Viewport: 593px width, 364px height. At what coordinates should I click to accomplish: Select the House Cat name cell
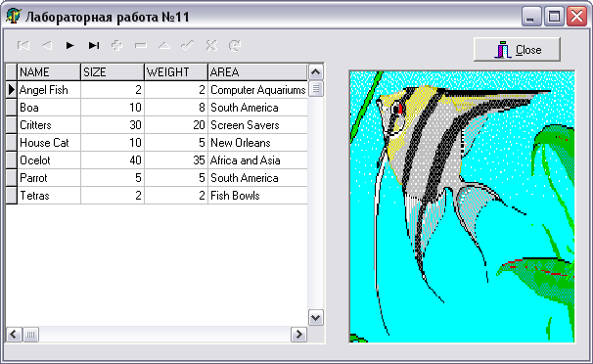click(x=49, y=143)
